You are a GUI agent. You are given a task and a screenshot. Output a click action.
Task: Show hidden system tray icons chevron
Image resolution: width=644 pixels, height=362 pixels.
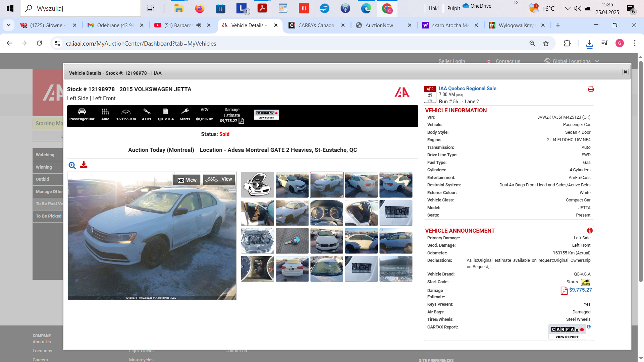click(x=568, y=8)
